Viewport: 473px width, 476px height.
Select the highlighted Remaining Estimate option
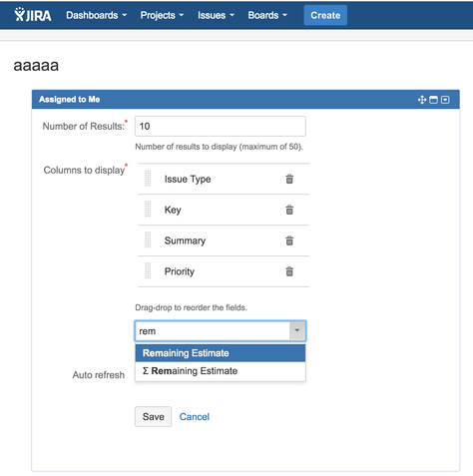click(221, 353)
